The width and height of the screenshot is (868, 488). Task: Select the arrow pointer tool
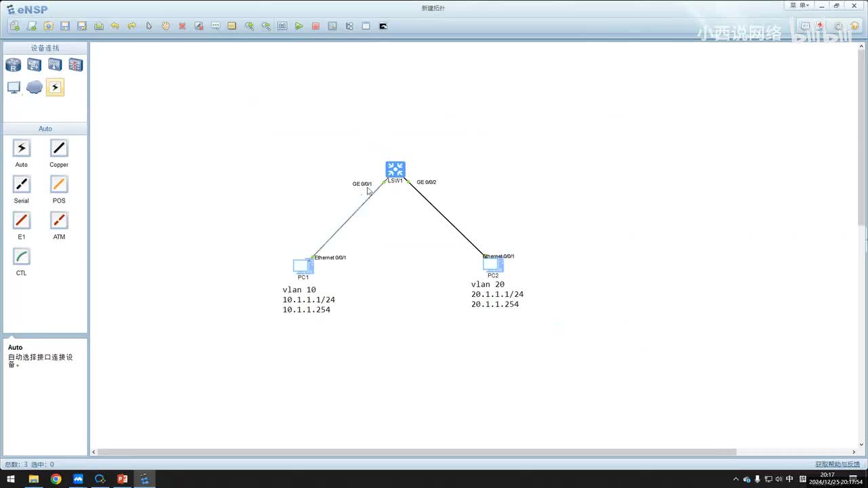(x=149, y=26)
